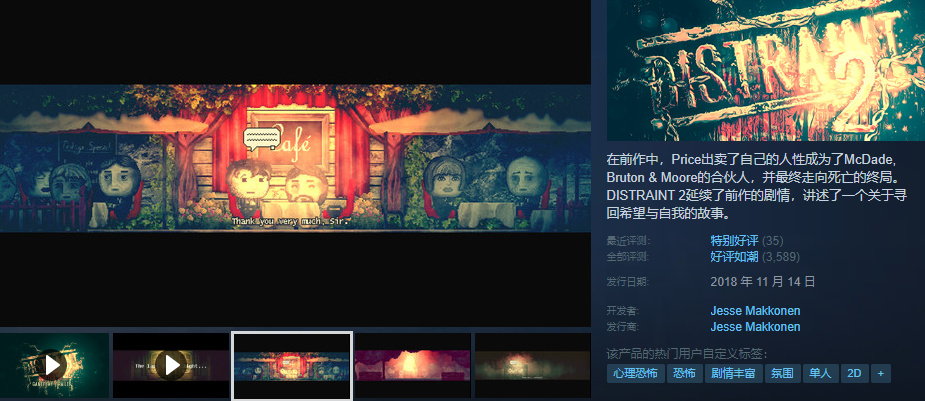Select the 氛围 tag
The image size is (925, 401).
pyautogui.click(x=782, y=373)
